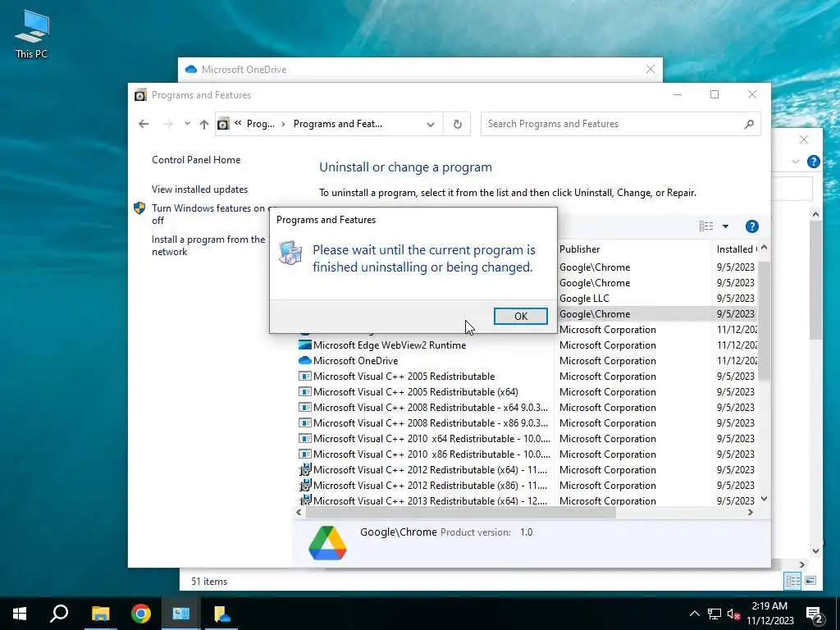Sort by the Installed On column header
Viewport: 840px width, 630px height.
coord(736,249)
